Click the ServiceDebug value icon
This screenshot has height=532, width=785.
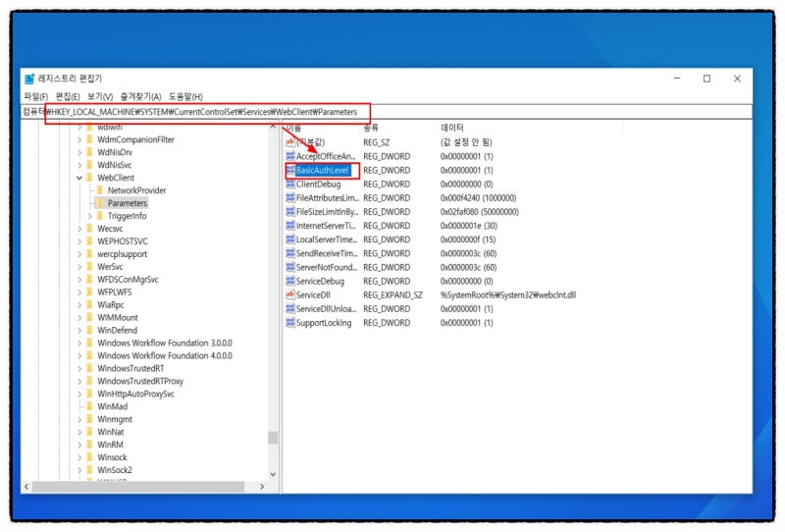290,281
